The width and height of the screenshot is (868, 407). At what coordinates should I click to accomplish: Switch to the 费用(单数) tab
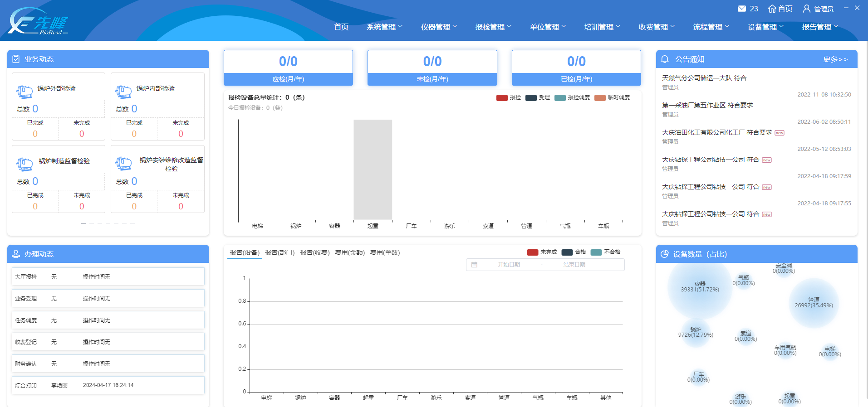[x=385, y=252]
